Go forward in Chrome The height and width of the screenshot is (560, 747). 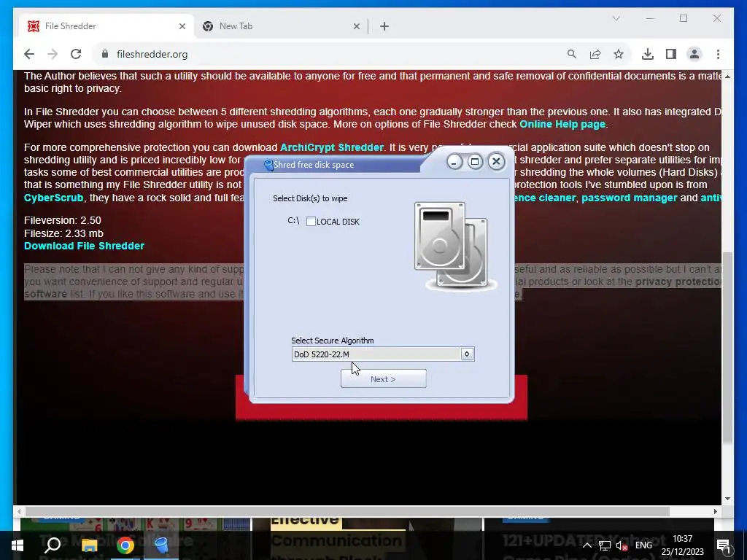[53, 54]
